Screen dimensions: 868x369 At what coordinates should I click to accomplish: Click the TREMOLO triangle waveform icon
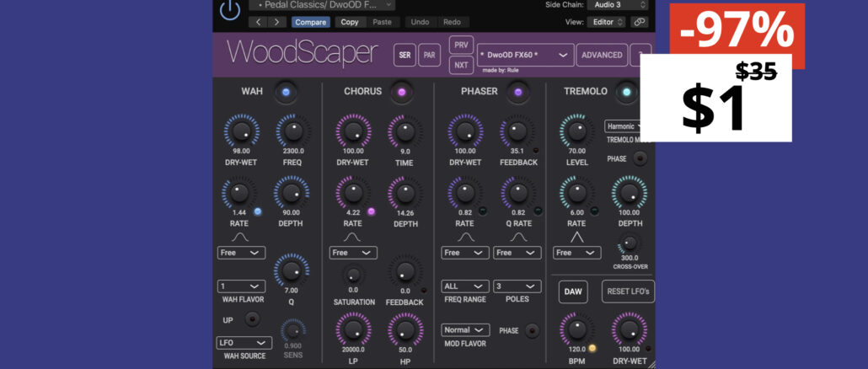tap(576, 238)
